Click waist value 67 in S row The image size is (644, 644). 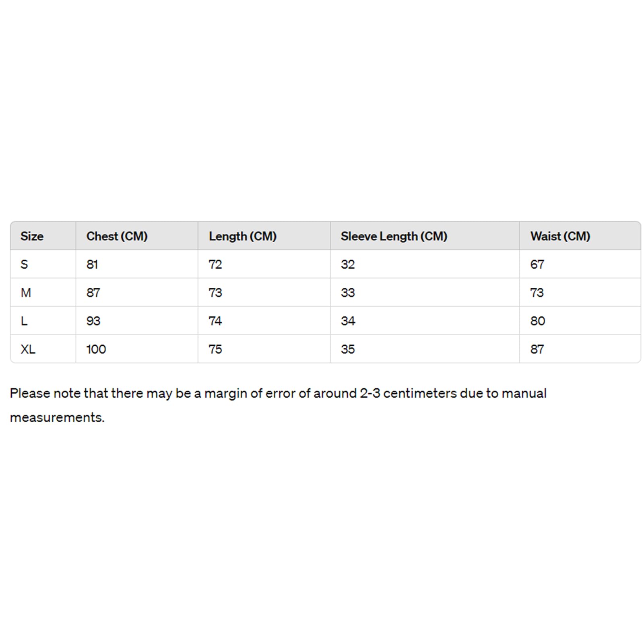[537, 264]
